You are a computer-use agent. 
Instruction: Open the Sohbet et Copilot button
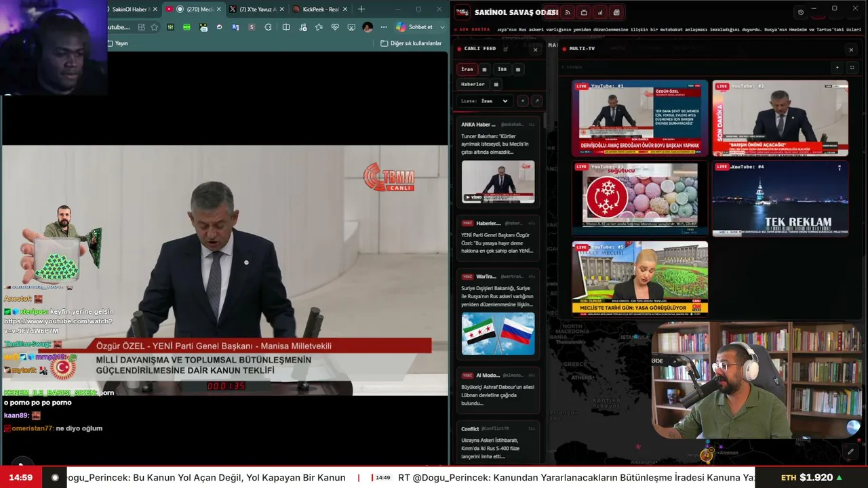pos(415,27)
